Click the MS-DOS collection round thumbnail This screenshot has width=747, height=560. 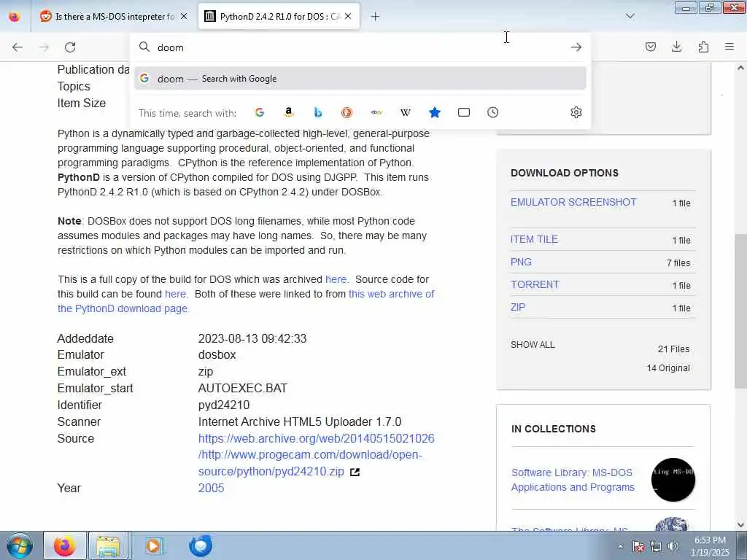[673, 480]
